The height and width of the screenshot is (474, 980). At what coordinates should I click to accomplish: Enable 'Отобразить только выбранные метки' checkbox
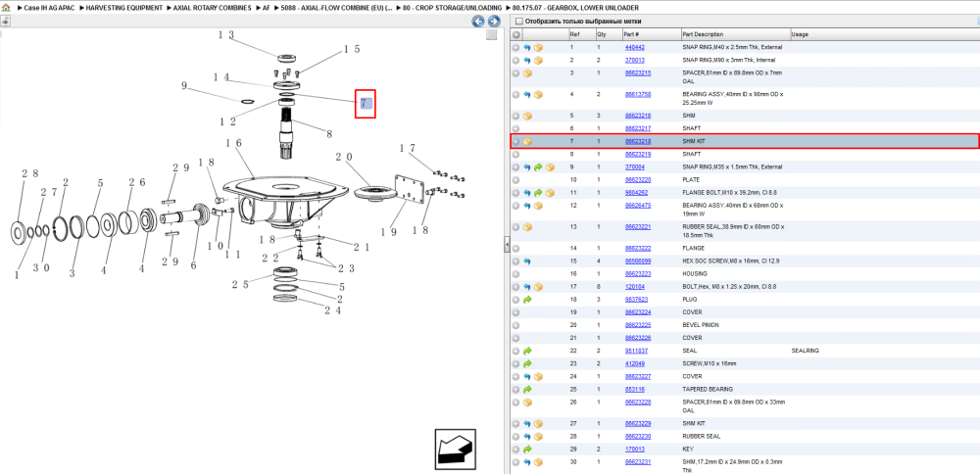[x=518, y=22]
